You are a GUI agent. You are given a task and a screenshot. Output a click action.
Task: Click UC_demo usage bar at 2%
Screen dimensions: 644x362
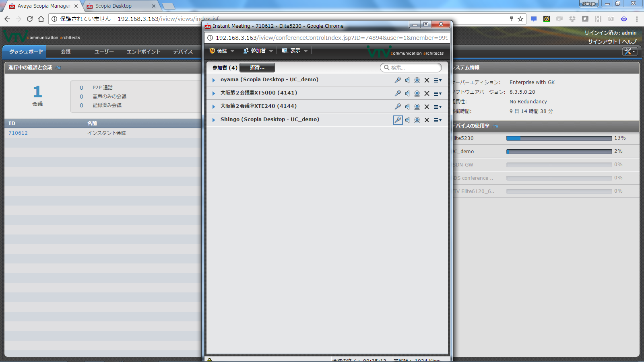559,152
